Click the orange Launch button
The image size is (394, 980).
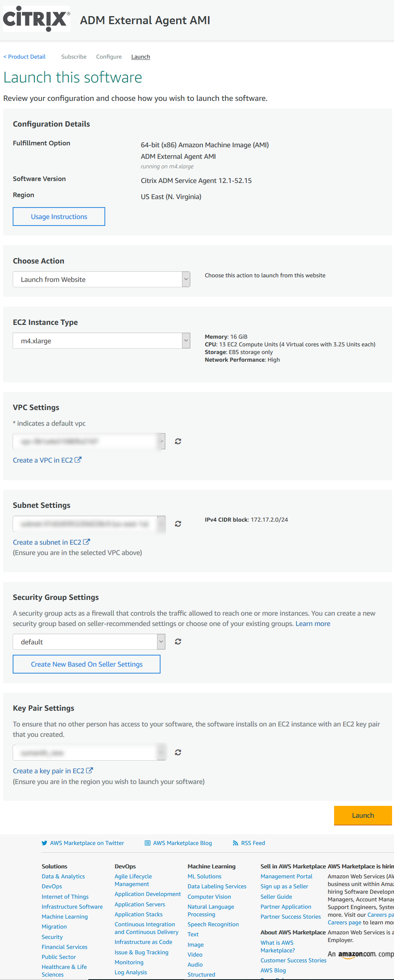pyautogui.click(x=363, y=815)
